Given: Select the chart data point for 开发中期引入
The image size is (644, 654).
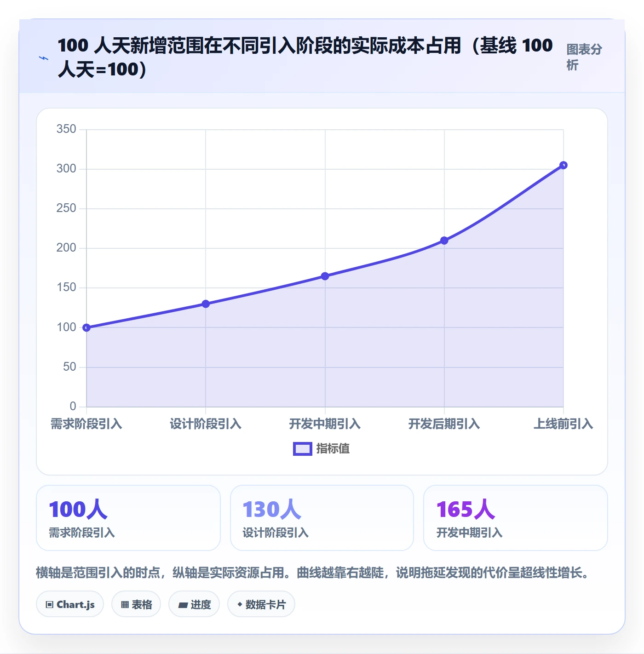Looking at the screenshot, I should click(325, 276).
